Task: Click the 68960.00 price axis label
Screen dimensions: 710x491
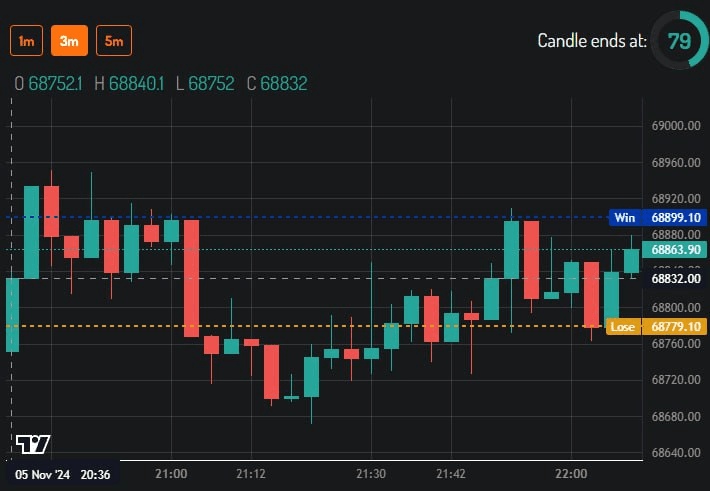Action: coord(676,163)
